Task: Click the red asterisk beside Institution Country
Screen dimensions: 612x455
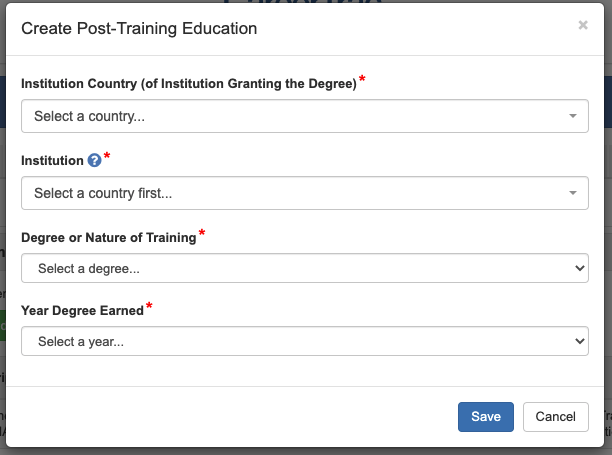Action: (362, 80)
